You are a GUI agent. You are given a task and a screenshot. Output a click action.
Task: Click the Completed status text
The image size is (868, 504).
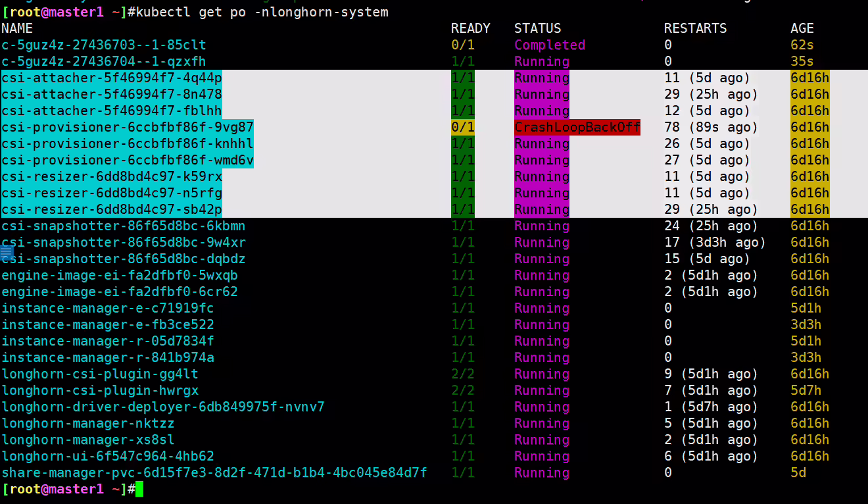(x=550, y=45)
